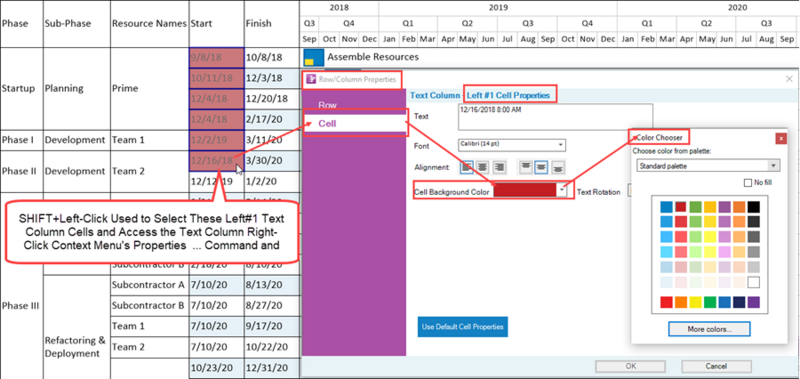Image resolution: width=800 pixels, height=379 pixels.
Task: Choose the yellow swatch in the bottom row
Action: click(695, 302)
